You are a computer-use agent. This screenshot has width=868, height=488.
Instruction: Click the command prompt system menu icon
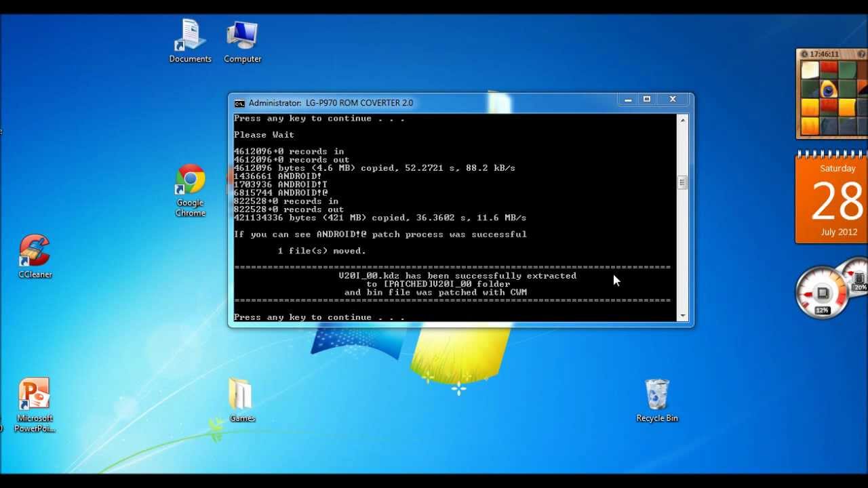tap(239, 103)
